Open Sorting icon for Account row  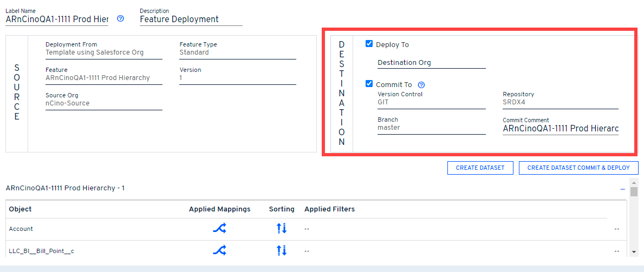click(x=282, y=229)
